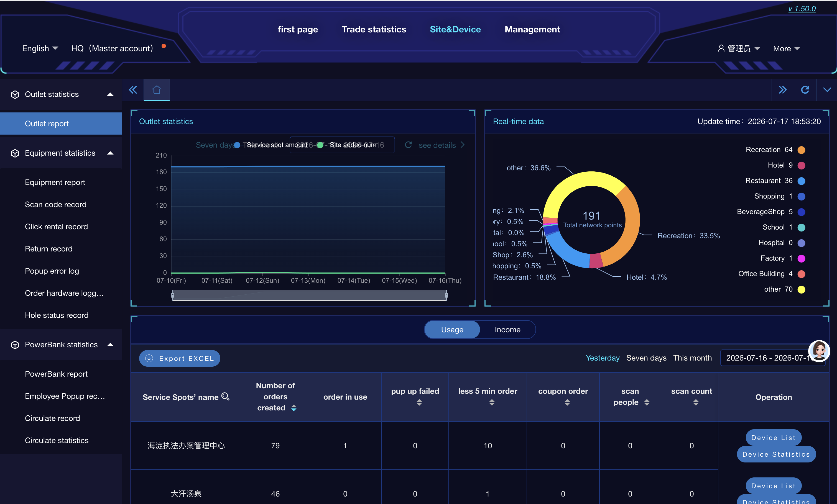Expand the More dropdown menu

click(786, 48)
